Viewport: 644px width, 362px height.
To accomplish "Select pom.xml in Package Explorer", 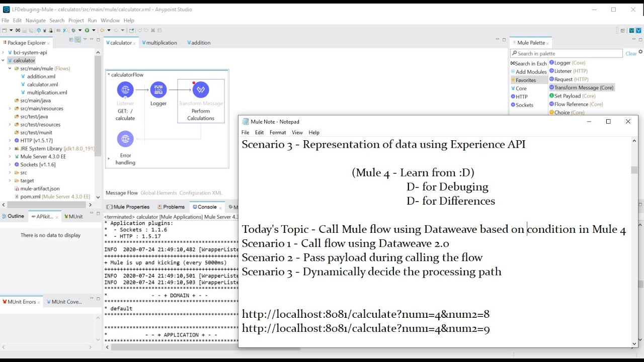I will point(52,197).
